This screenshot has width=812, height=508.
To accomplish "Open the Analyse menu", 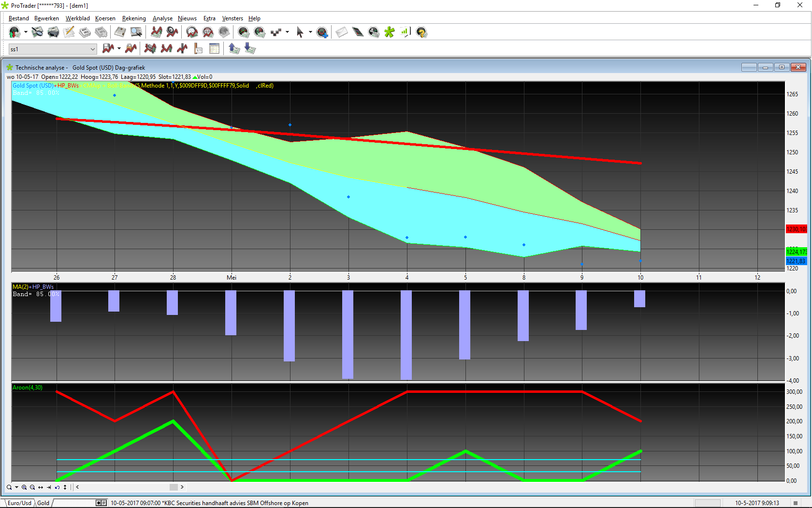I will pos(162,18).
